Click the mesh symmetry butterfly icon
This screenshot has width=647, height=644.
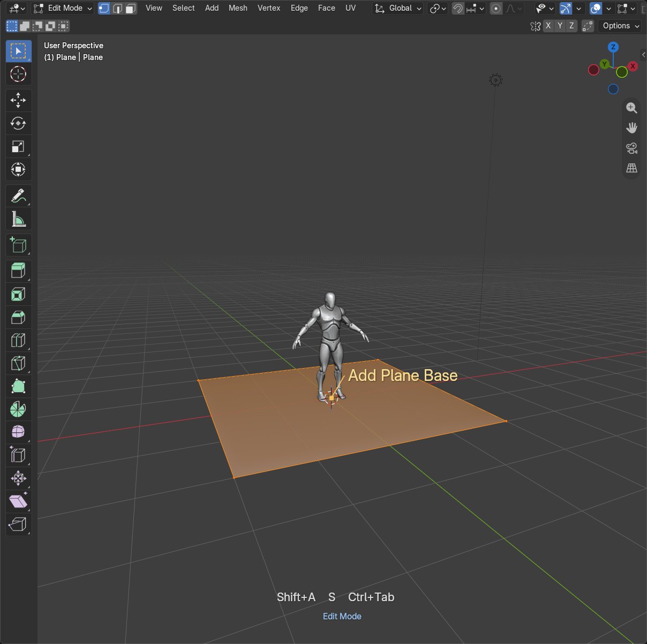[x=535, y=26]
